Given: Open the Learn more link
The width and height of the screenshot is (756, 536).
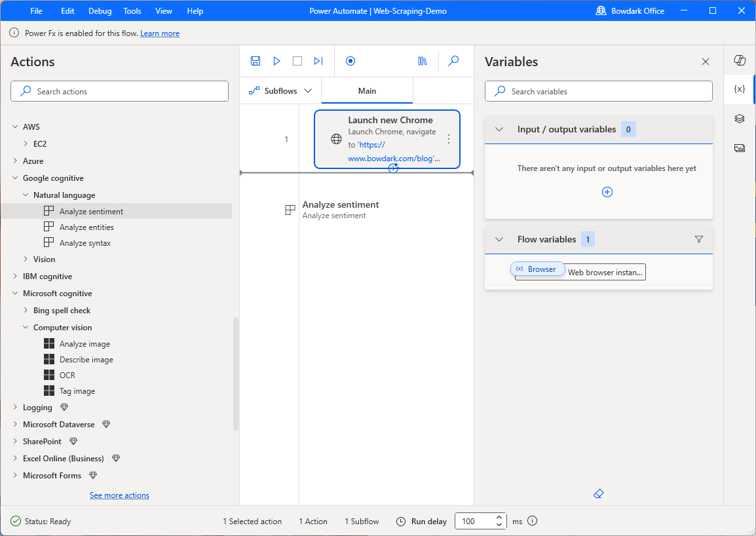Looking at the screenshot, I should point(160,33).
